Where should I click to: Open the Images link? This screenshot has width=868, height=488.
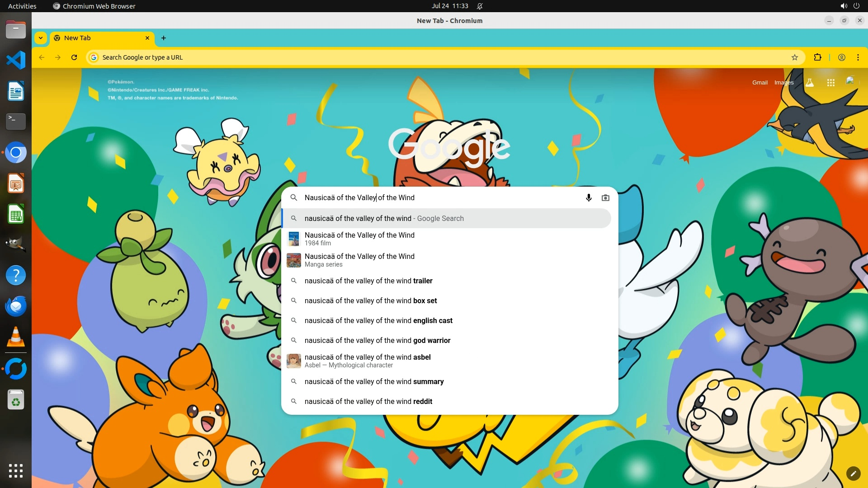783,83
